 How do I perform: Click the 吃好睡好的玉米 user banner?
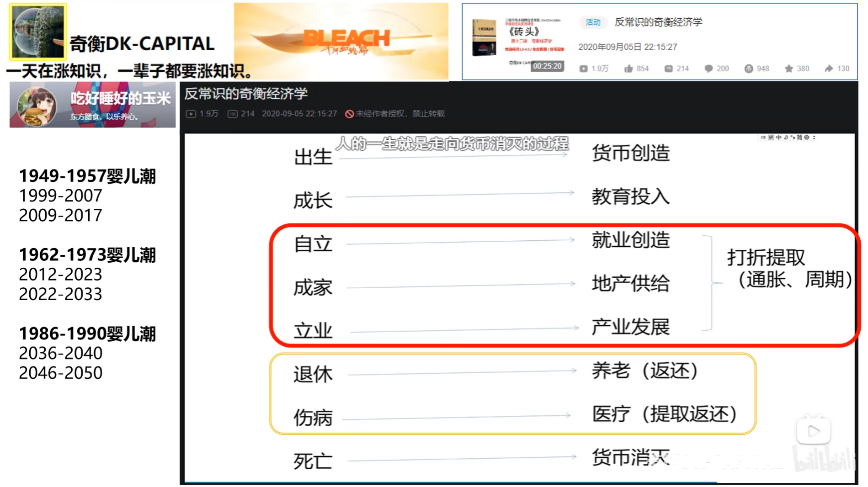[x=92, y=105]
